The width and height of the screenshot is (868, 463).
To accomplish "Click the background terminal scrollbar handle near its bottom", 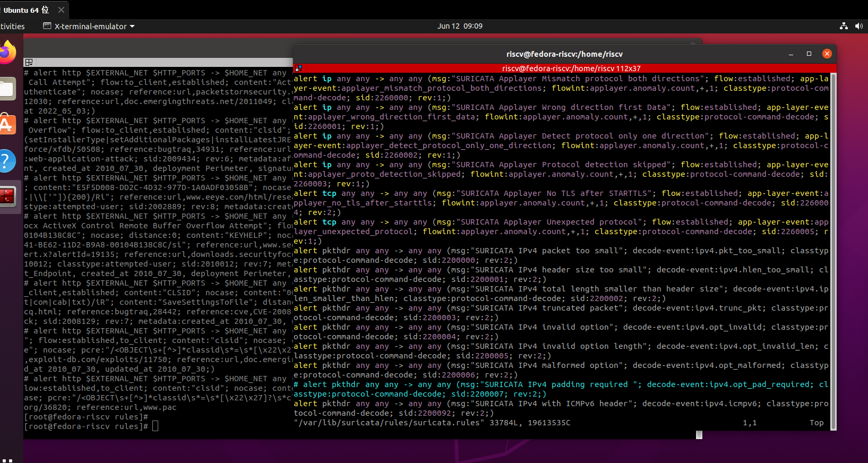I will click(699, 435).
